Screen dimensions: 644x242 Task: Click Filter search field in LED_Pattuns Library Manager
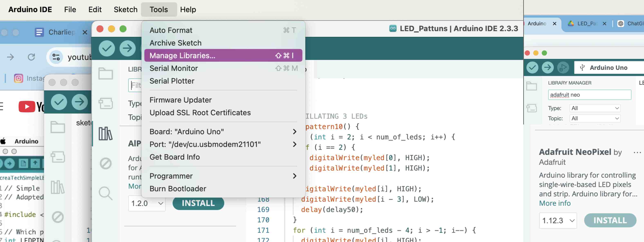(x=135, y=85)
